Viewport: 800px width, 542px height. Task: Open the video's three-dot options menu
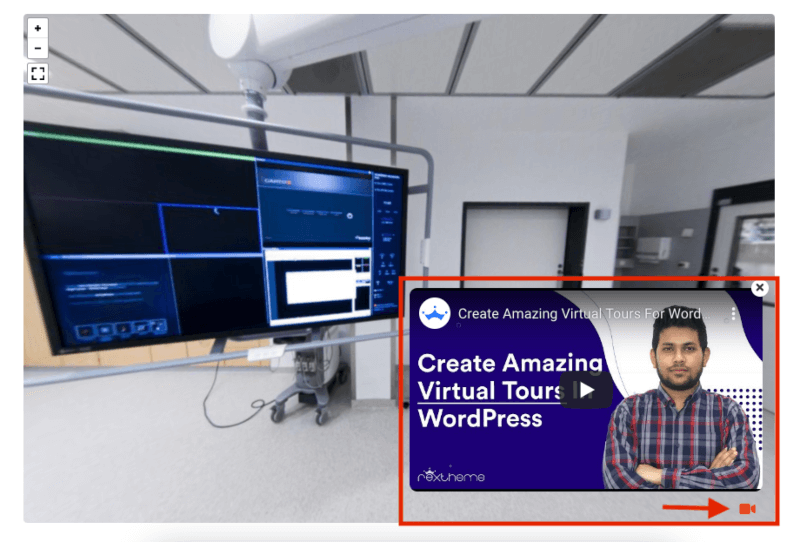tap(733, 314)
